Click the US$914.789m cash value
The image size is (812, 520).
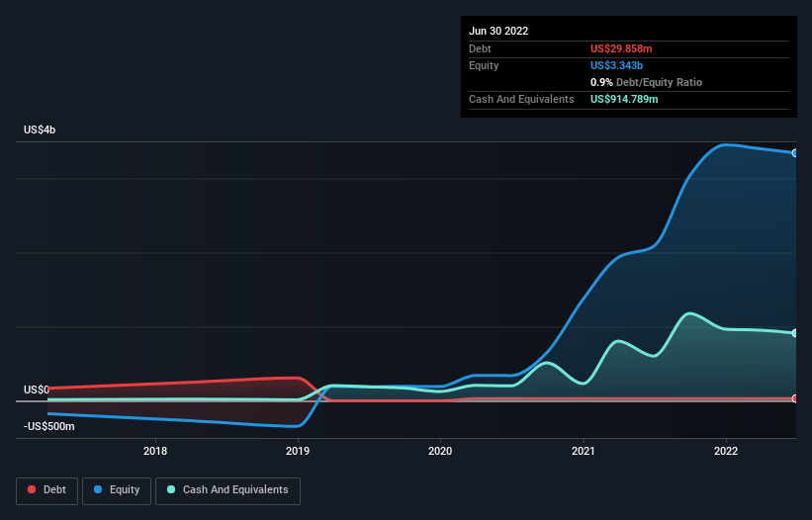[x=624, y=99]
